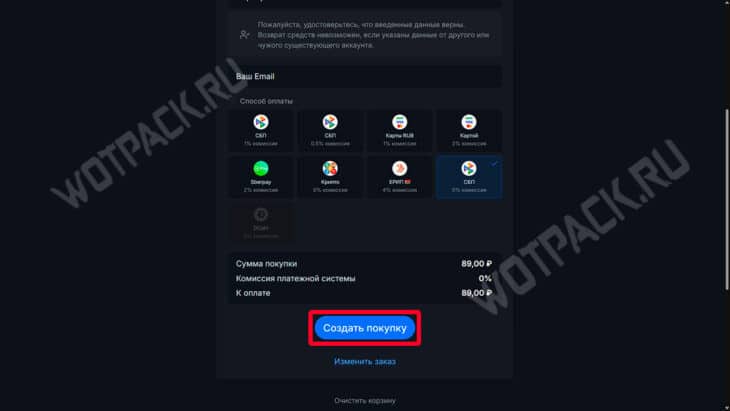Click the Сумма покупки row
Screen dimensions: 730x411
tap(364, 263)
